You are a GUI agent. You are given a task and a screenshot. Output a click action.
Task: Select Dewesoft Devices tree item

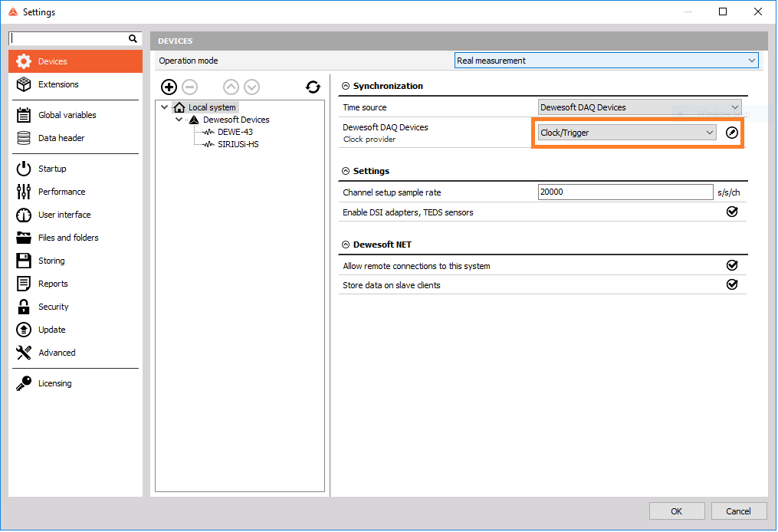236,120
